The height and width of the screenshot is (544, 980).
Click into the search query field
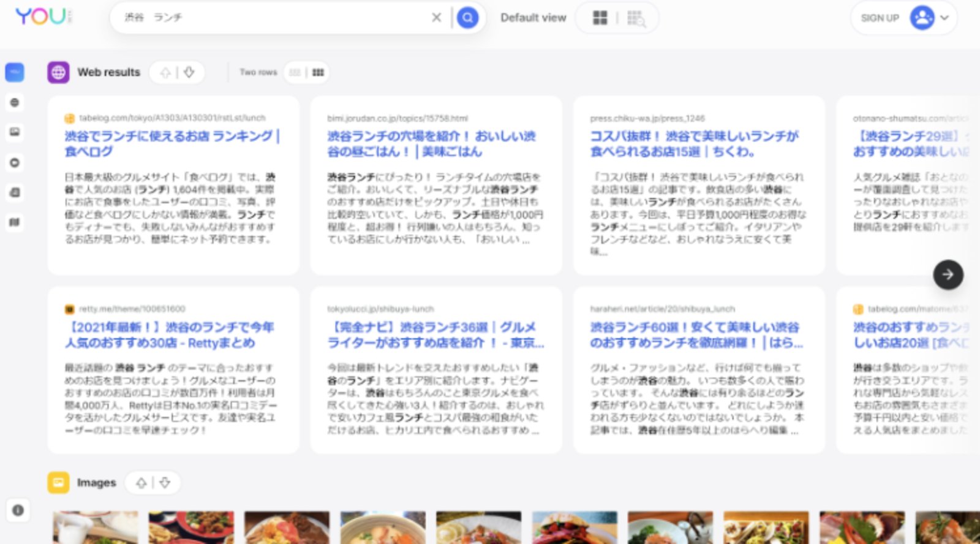pyautogui.click(x=273, y=17)
